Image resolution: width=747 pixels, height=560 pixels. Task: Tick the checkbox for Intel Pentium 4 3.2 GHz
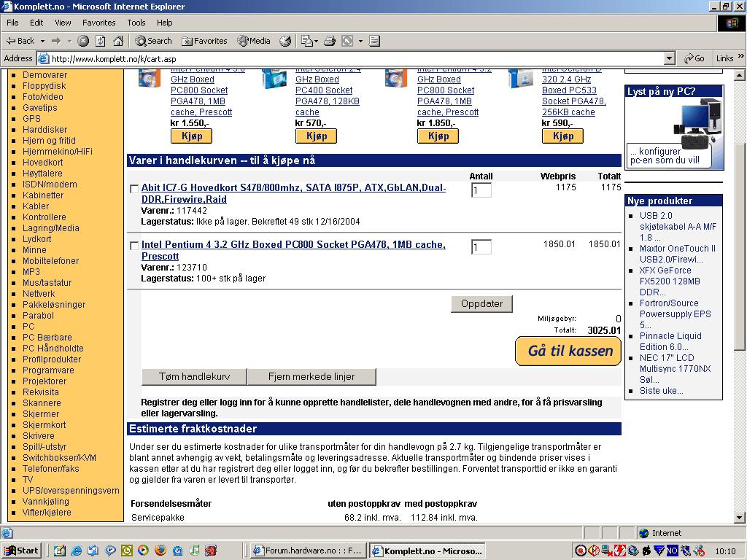[x=134, y=246]
